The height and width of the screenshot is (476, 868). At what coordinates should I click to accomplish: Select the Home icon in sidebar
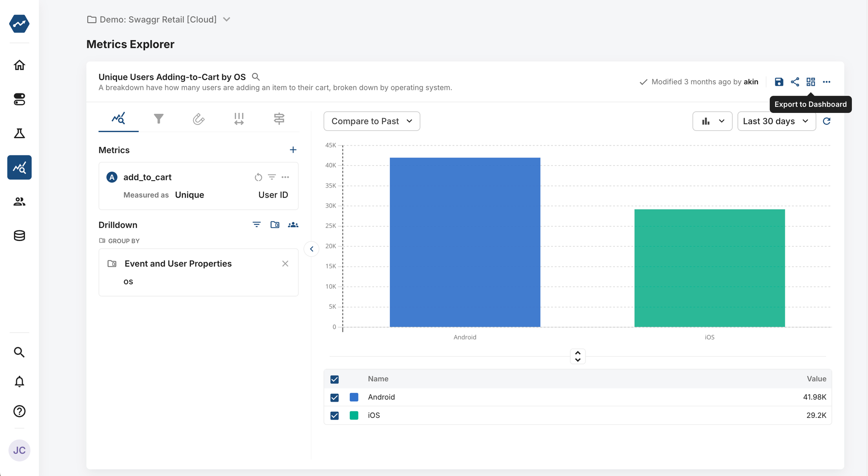(19, 65)
